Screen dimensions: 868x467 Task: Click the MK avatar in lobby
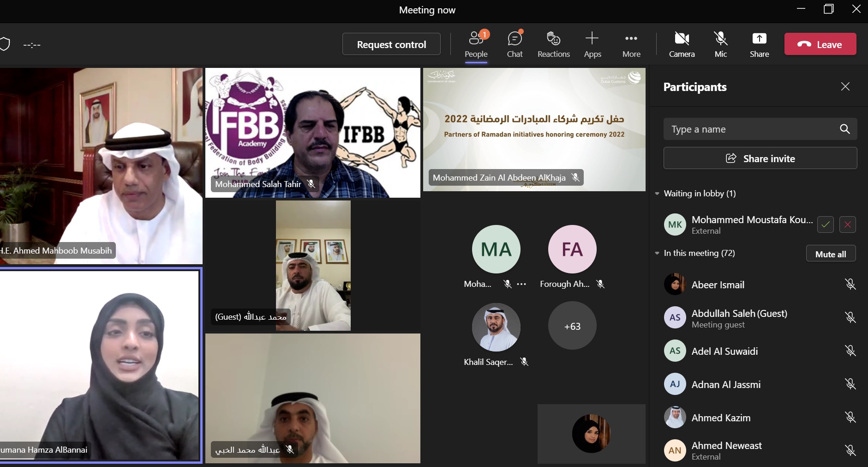[675, 224]
